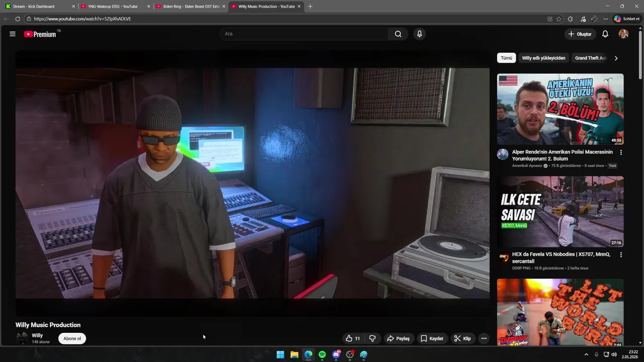Open File Explorer from taskbar
Image resolution: width=644 pixels, height=362 pixels.
[x=294, y=354]
